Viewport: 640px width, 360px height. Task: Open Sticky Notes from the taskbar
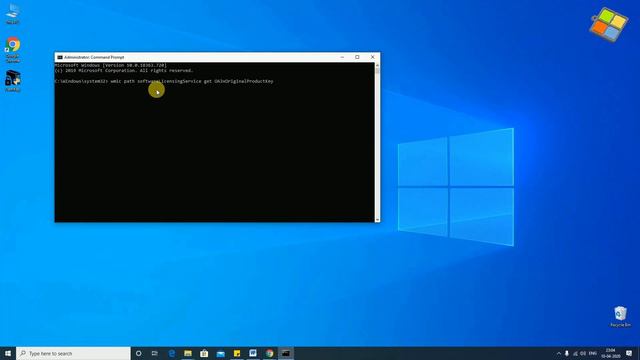(x=237, y=353)
